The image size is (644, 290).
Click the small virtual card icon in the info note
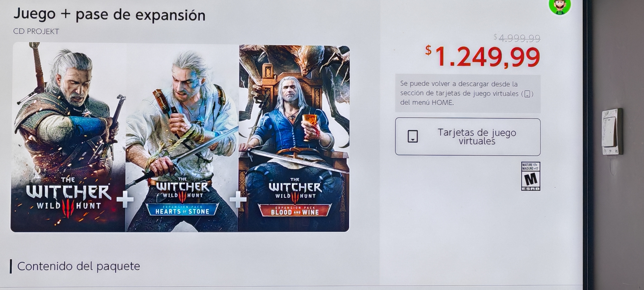(x=527, y=94)
